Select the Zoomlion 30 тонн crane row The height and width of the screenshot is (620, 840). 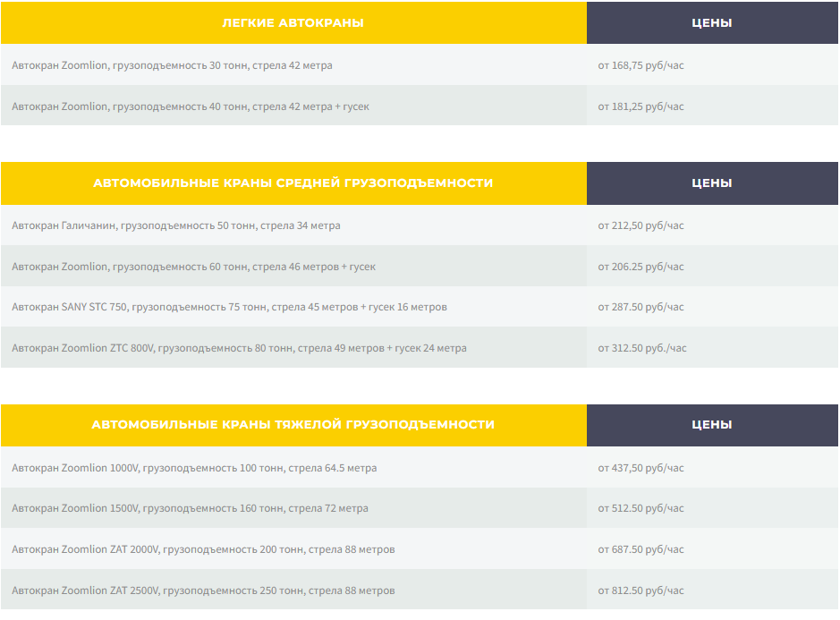(x=172, y=65)
